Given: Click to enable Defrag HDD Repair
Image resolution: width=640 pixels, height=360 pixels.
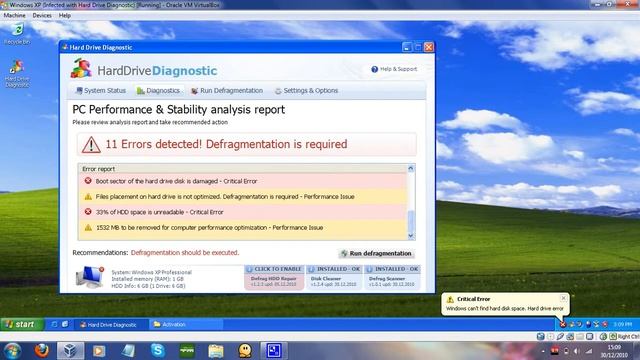Looking at the screenshot, I should 274,277.
